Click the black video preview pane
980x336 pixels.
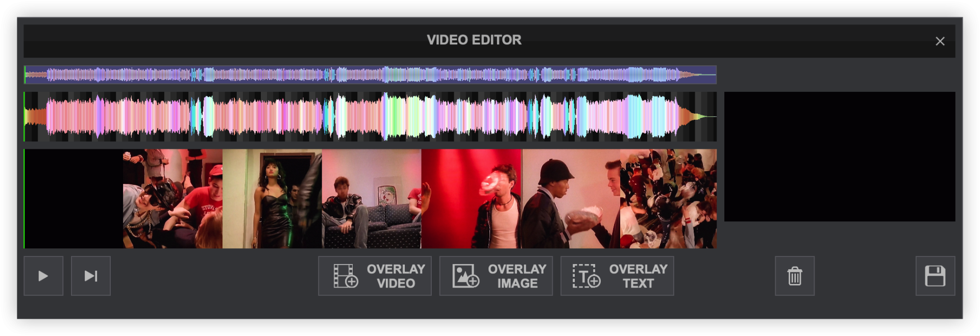coord(839,157)
